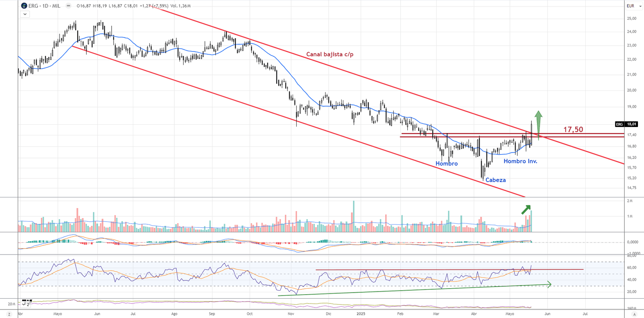Select the 'Canal bajista c/p' text annotation

[x=330, y=54]
